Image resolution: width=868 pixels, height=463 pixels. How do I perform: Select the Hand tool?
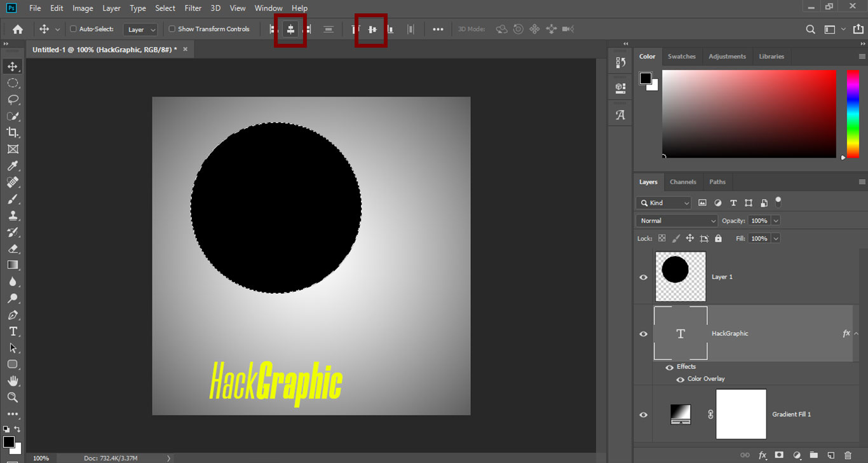pyautogui.click(x=13, y=381)
